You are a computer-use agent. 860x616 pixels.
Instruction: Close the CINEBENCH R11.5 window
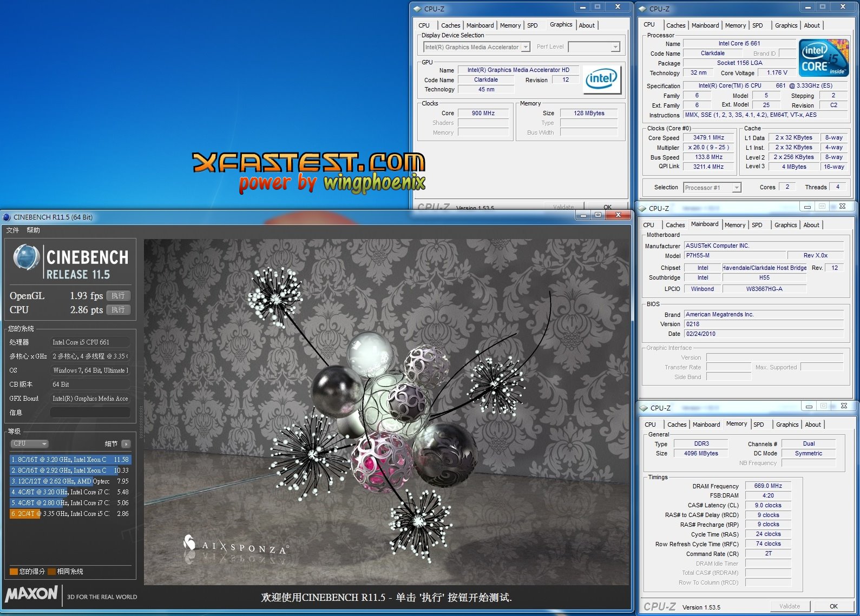[618, 215]
